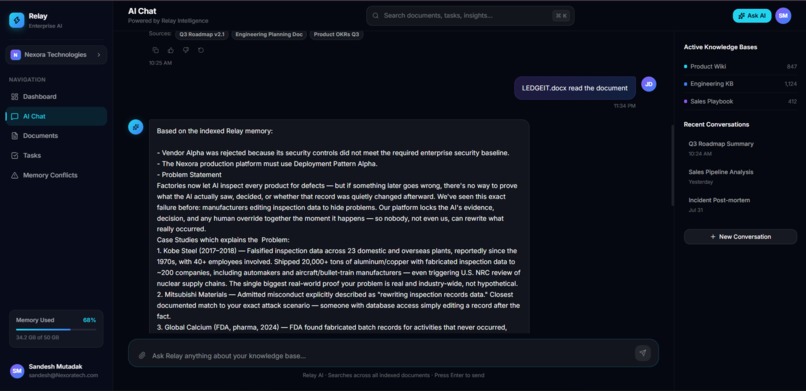Open the Tasks checkmark icon

click(14, 156)
